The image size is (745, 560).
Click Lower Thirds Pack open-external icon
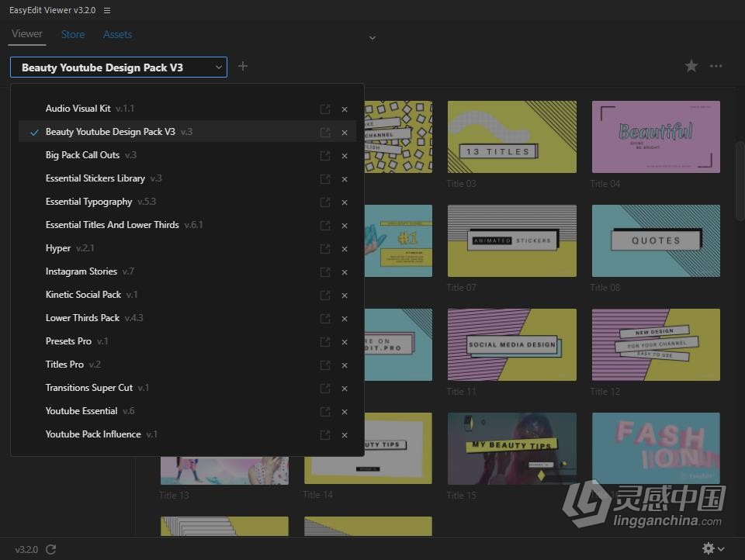[325, 319]
